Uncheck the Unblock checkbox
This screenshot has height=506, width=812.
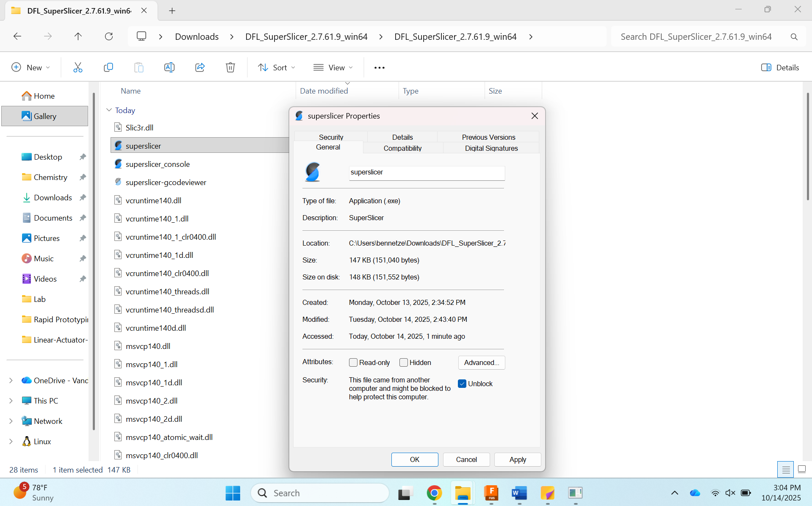pos(462,384)
